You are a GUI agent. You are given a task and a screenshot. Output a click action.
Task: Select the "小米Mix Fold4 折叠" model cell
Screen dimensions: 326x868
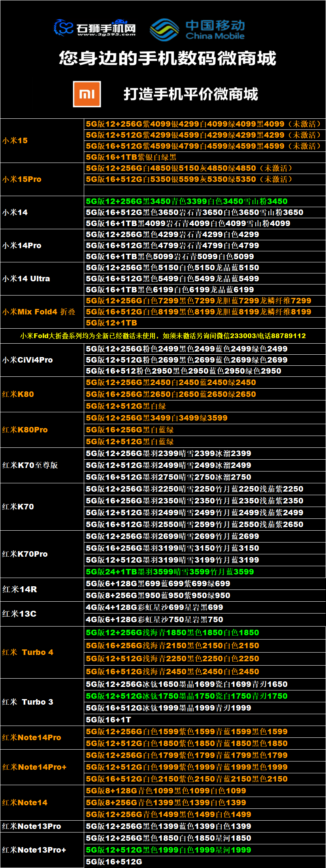click(x=42, y=312)
